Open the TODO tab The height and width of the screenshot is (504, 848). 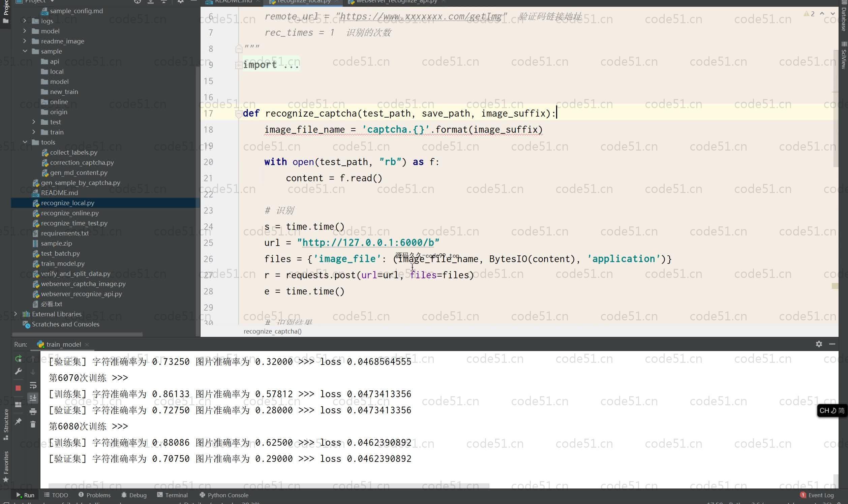tap(56, 495)
